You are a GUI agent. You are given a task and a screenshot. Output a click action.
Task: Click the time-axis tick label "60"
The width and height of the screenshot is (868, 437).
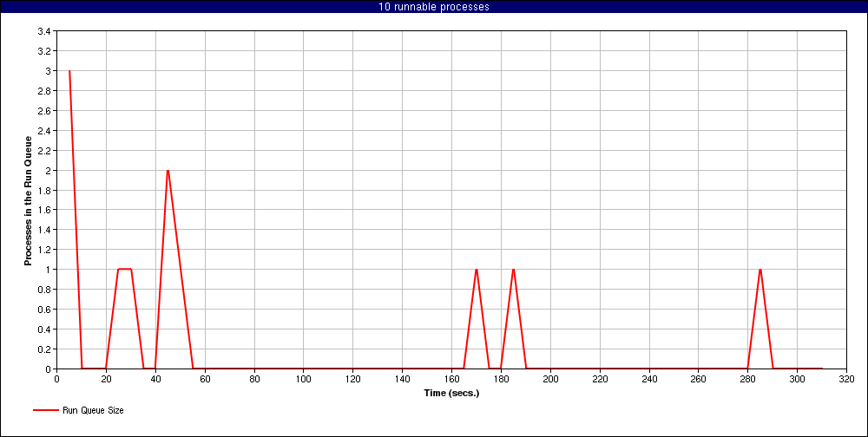(x=205, y=379)
